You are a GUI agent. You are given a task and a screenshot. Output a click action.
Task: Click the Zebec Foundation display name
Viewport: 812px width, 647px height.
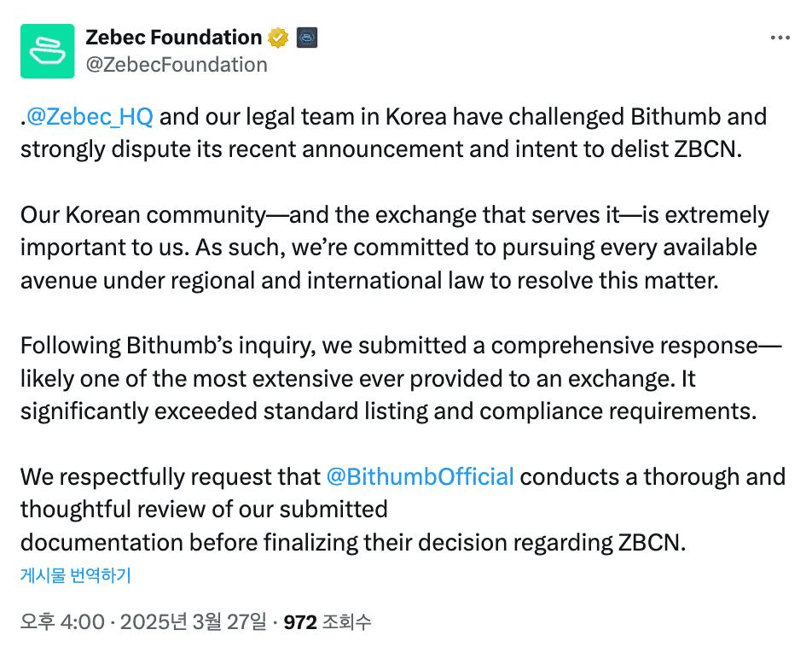tap(174, 38)
